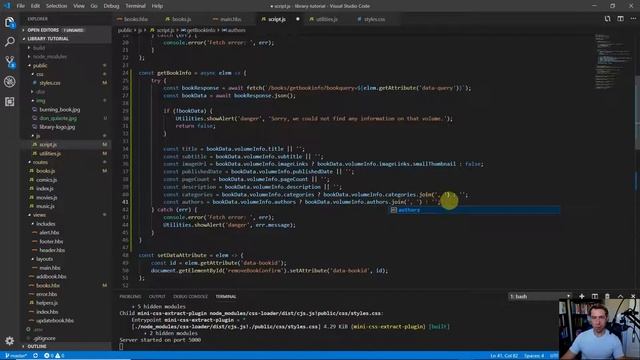The height and width of the screenshot is (360, 640).
Task: Open the View menu
Action: [79, 6]
